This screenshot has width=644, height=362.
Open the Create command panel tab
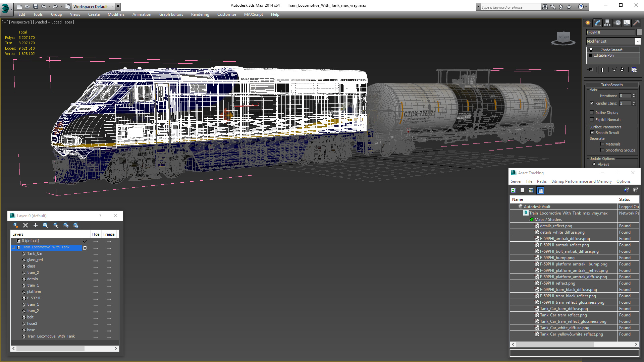click(588, 23)
